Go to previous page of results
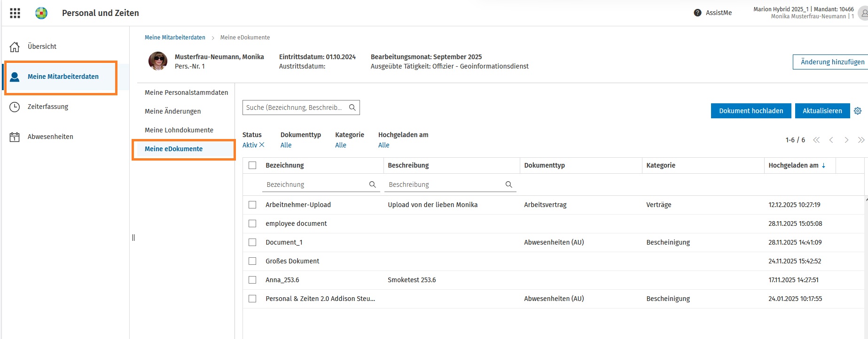 [x=831, y=140]
